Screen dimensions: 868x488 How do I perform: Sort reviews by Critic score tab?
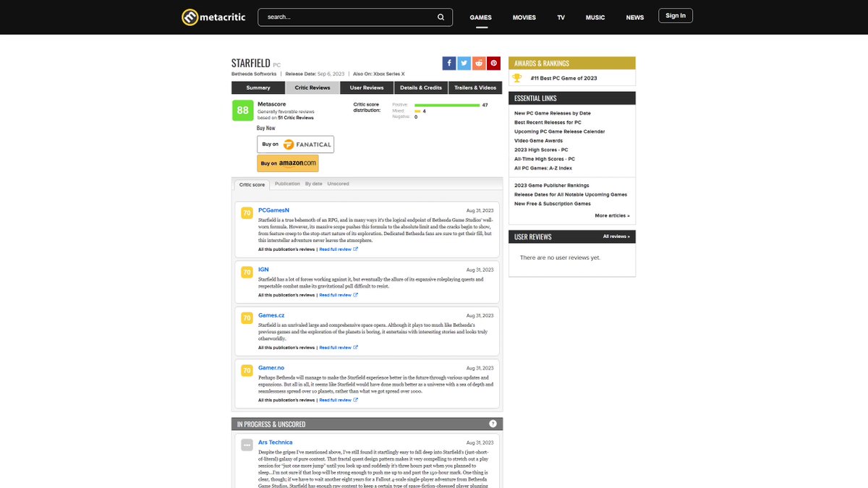pos(252,184)
